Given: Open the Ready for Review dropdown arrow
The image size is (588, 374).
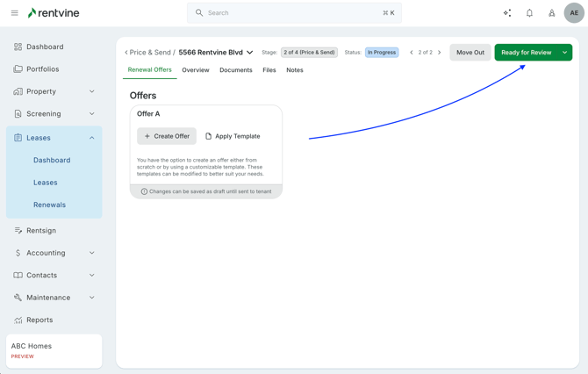Looking at the screenshot, I should click(x=565, y=53).
